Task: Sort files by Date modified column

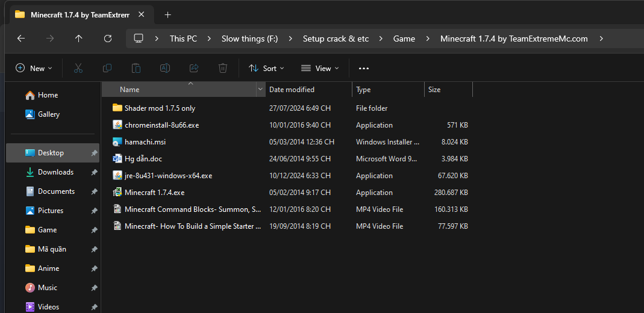Action: pyautogui.click(x=292, y=90)
